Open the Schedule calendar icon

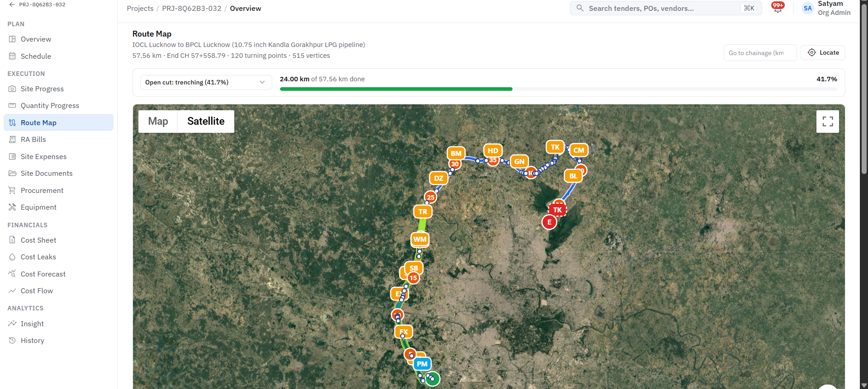(12, 56)
